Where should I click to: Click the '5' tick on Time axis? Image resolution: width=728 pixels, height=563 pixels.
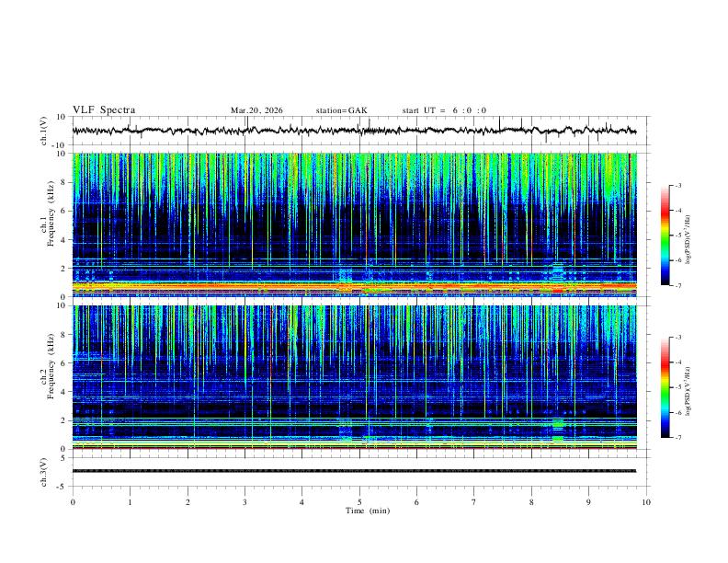tap(359, 502)
